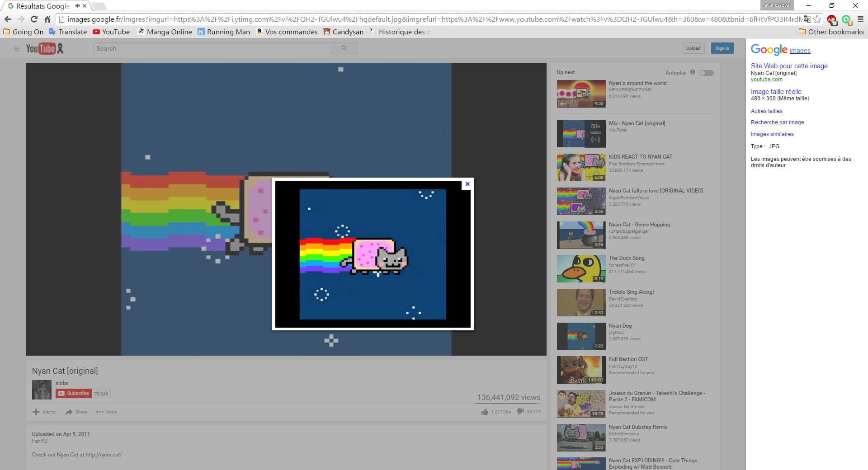
Task: Open the Running Man bookmark
Action: tap(224, 32)
